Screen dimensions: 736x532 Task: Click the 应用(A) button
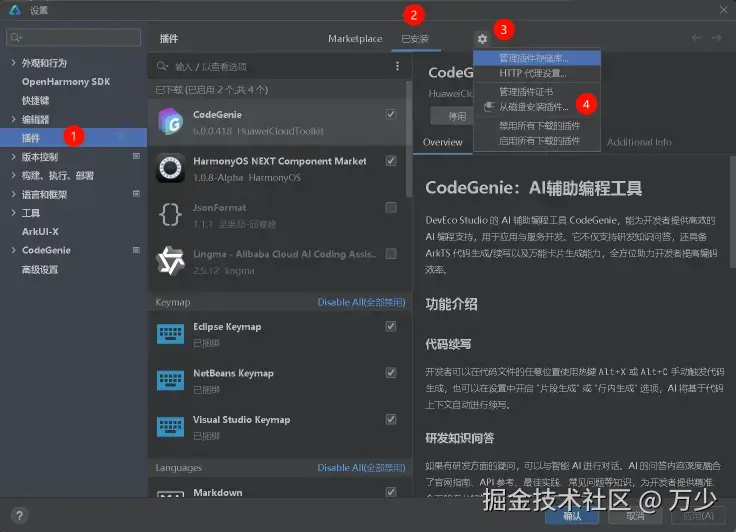click(698, 516)
